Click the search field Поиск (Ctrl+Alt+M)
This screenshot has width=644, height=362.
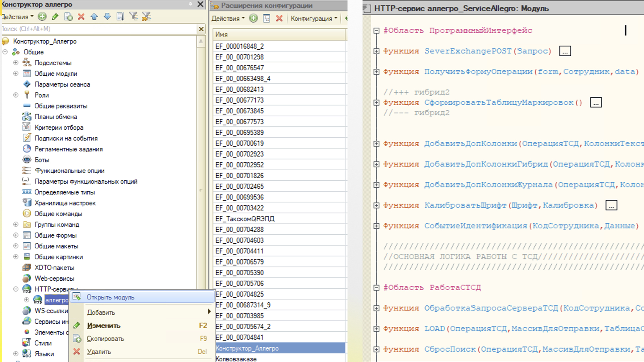tap(99, 29)
